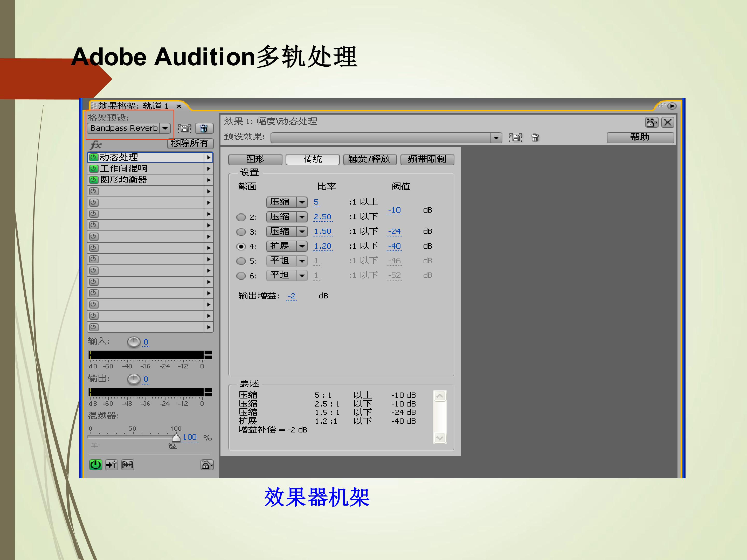Disable the 图形均衡器 effect power toggle
The image size is (747, 560).
point(94,180)
